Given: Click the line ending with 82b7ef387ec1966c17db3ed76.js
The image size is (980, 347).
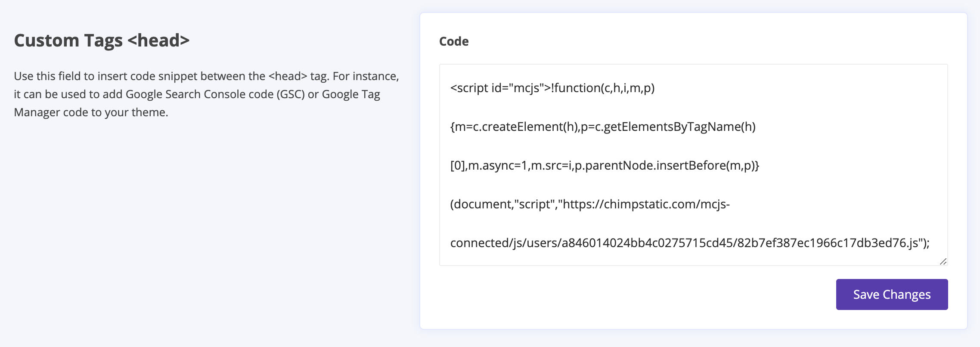Looking at the screenshot, I should (x=690, y=243).
